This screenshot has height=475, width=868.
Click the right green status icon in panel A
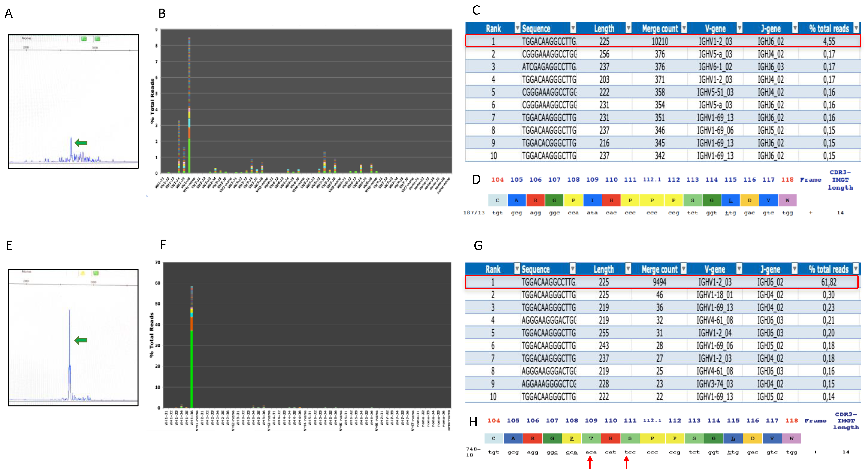[x=97, y=39]
